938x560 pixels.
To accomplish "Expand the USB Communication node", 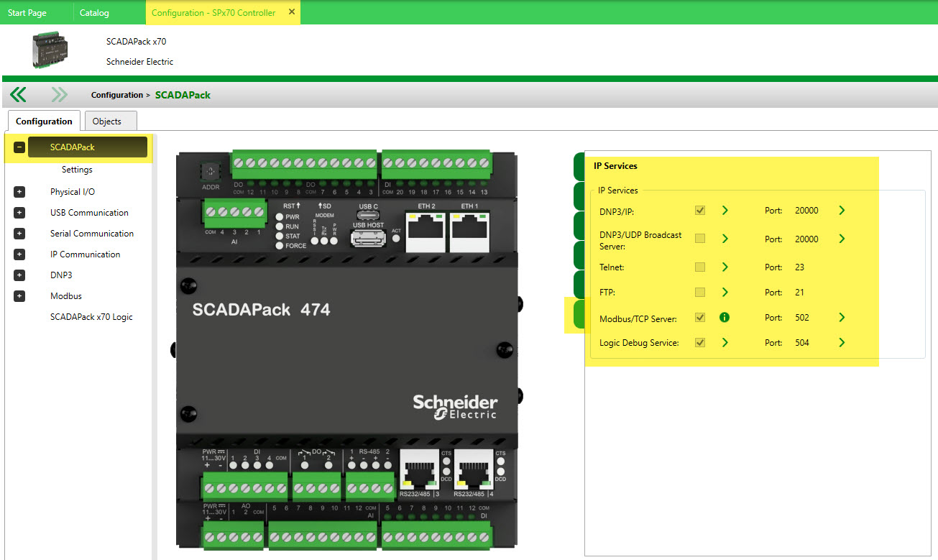I will (19, 213).
